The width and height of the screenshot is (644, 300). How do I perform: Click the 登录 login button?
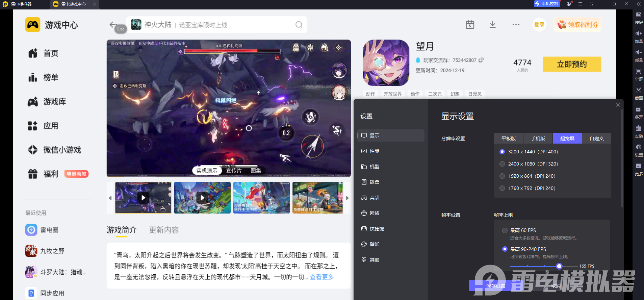539,25
